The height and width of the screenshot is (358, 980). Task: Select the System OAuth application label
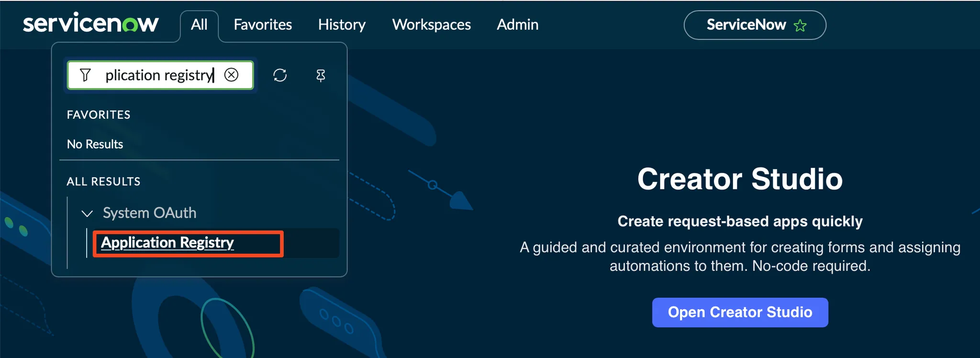point(150,213)
